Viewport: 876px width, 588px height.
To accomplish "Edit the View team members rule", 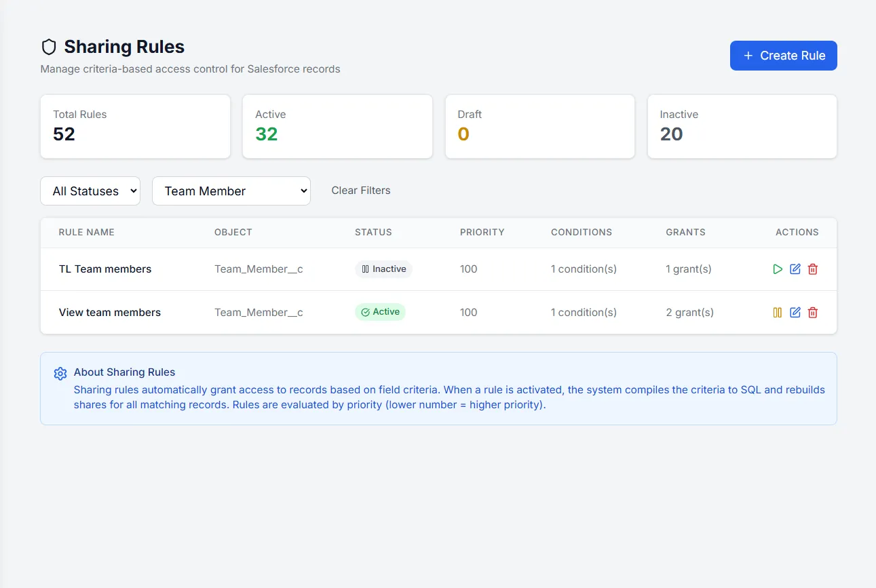I will coord(795,313).
